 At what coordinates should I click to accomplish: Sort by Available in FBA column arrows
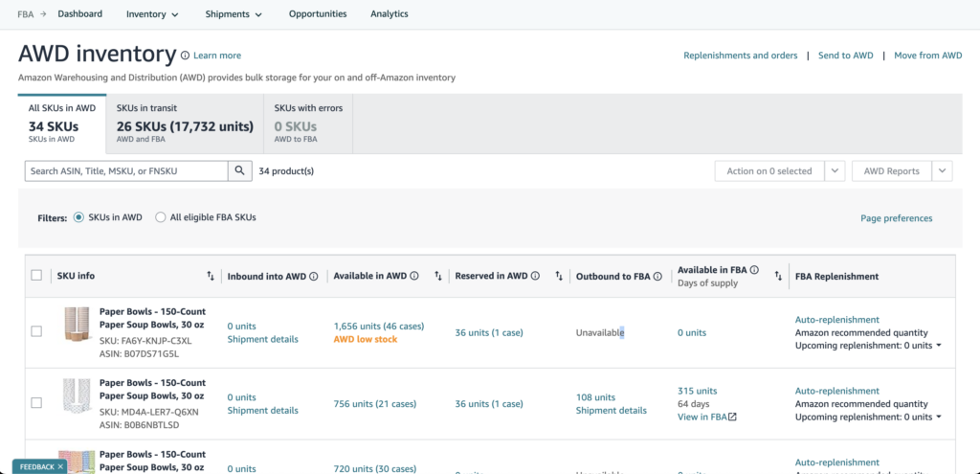click(x=778, y=276)
